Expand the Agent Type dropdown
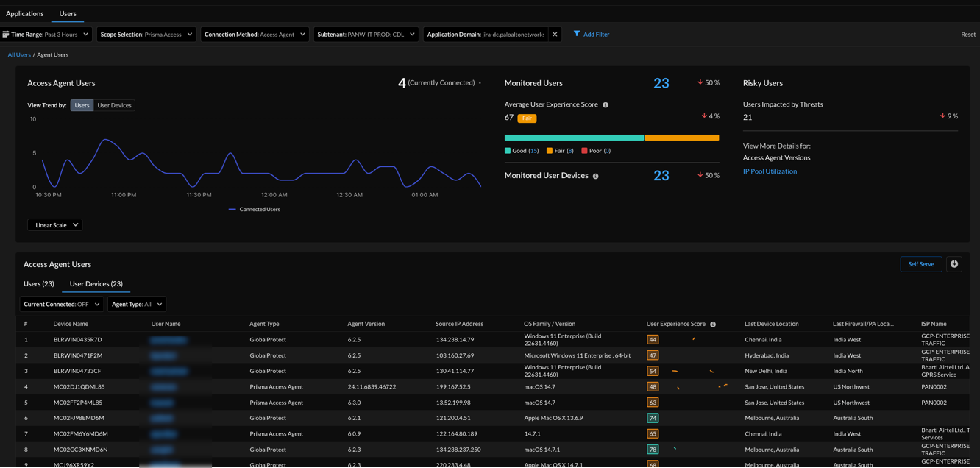Screen dimensions: 980x468 [137, 304]
